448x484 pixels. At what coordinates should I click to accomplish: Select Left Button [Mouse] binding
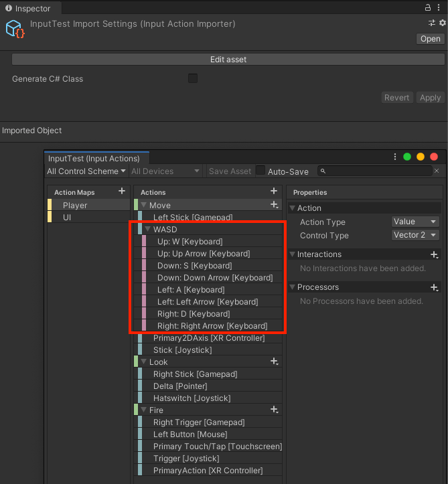coord(210,434)
